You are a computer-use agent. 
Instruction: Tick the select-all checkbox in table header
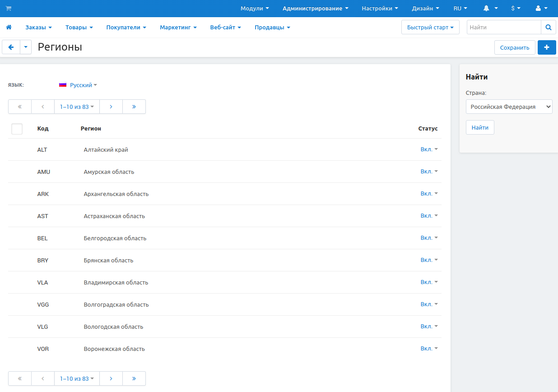(x=17, y=129)
